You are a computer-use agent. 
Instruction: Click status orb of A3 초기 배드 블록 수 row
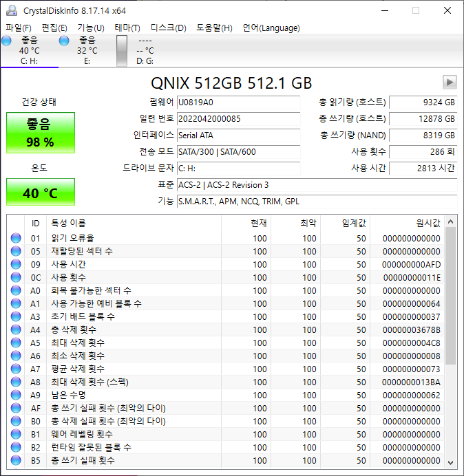tap(16, 316)
